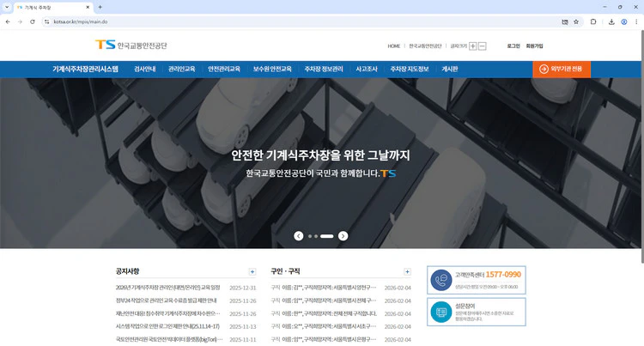Click the 설문참여 survey icon

[x=441, y=313]
